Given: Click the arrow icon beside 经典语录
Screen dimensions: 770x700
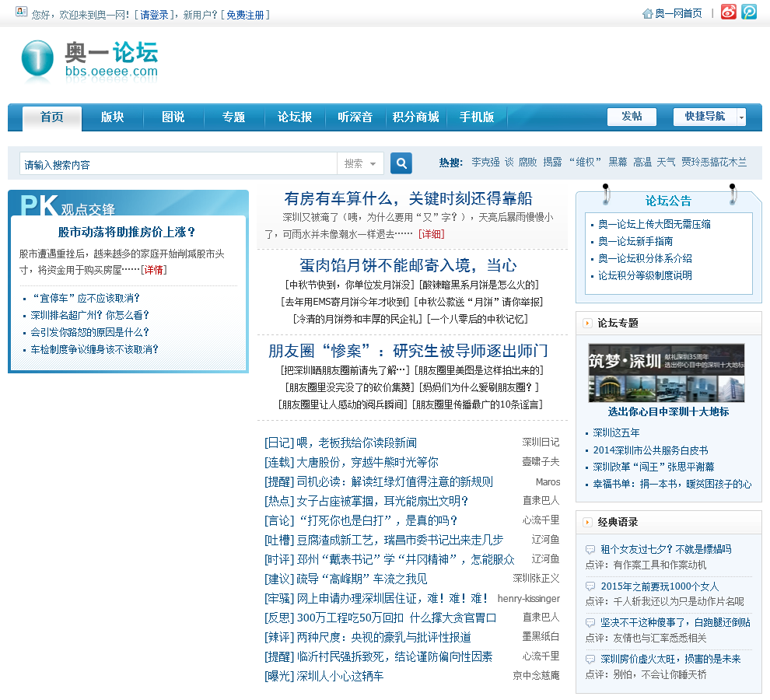Looking at the screenshot, I should tap(587, 522).
